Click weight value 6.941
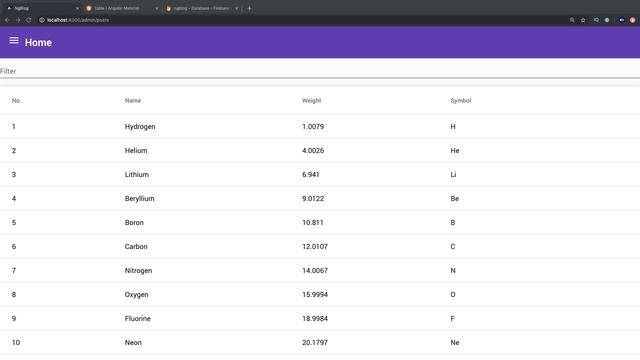This screenshot has height=360, width=640. pyautogui.click(x=311, y=175)
